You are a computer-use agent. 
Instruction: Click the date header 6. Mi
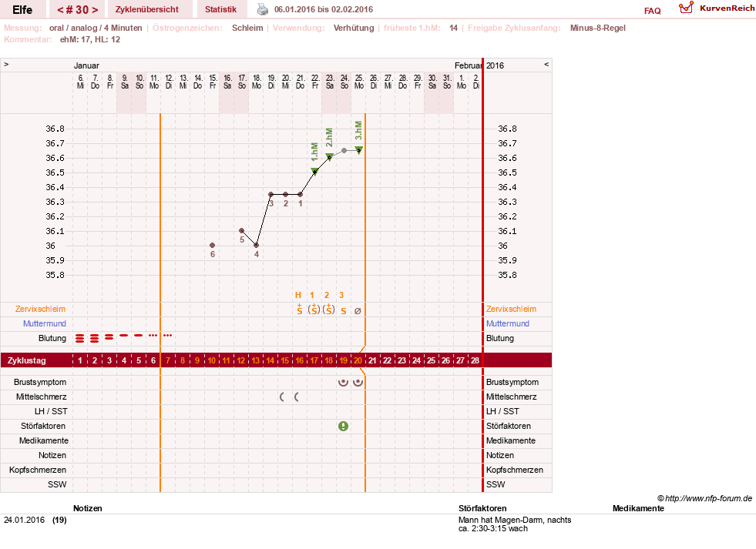coord(80,82)
